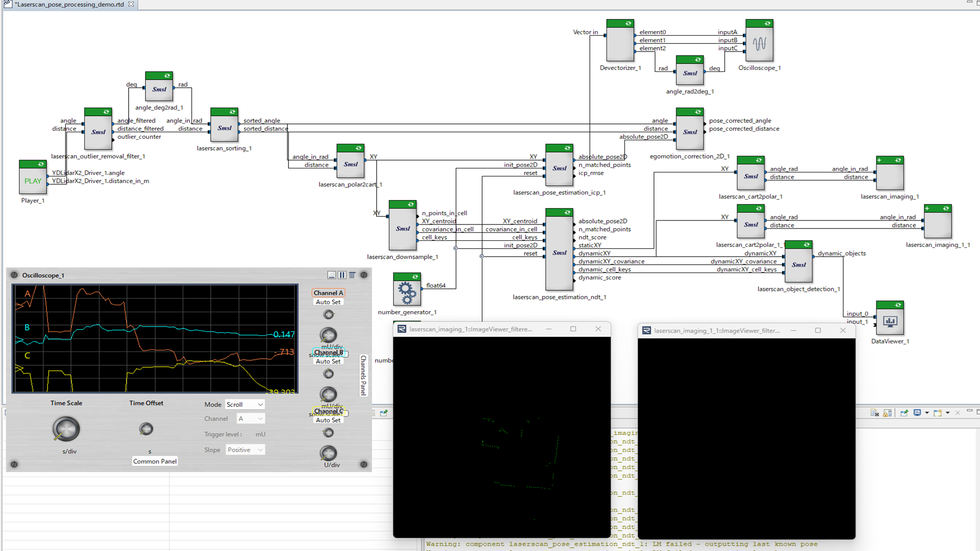Click the PLAY icon on Player_1

[33, 181]
